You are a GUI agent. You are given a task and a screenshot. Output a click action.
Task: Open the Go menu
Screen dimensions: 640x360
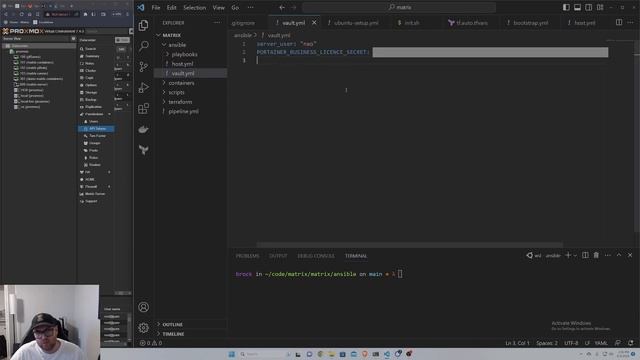coord(235,7)
